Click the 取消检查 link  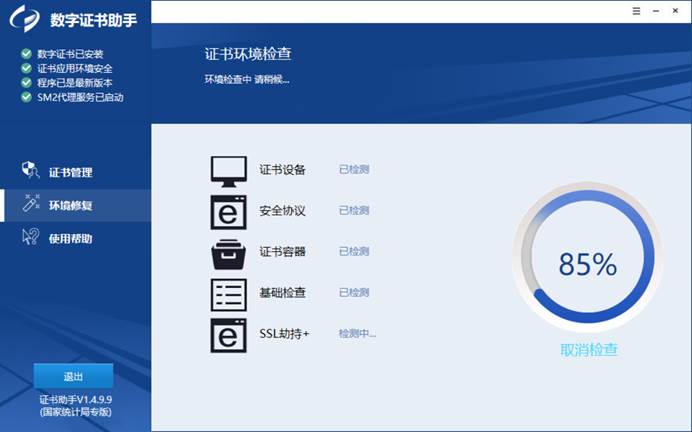(x=589, y=350)
